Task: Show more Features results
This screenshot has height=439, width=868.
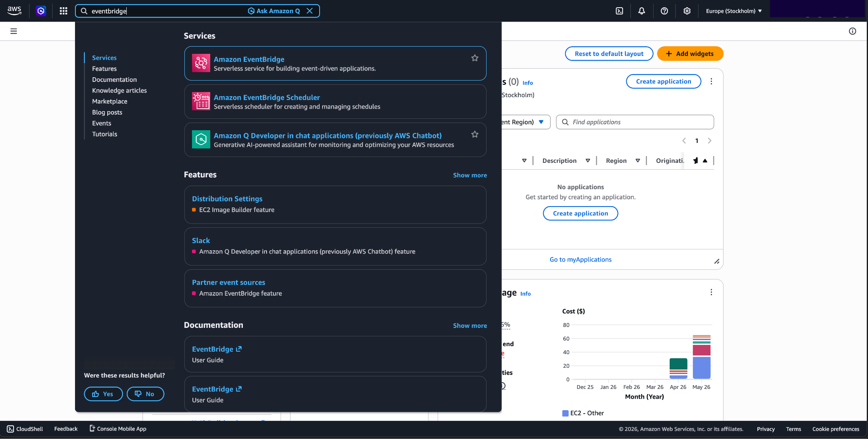Action: pos(470,175)
